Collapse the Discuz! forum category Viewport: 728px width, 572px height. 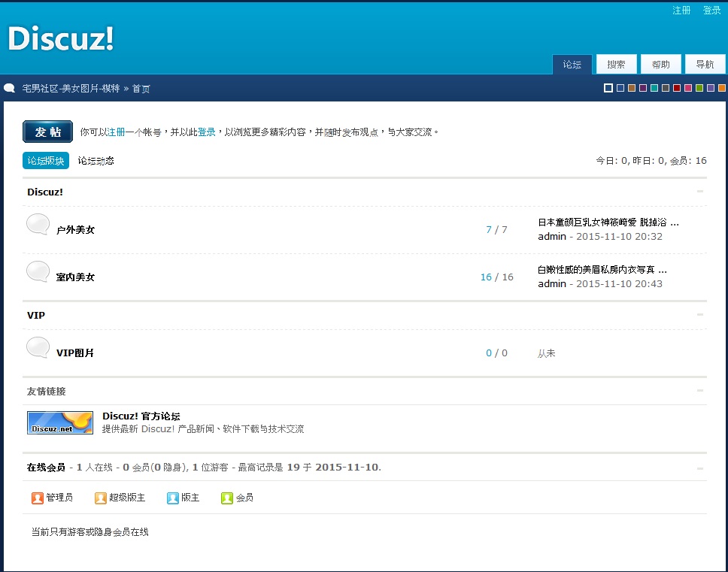coord(700,191)
